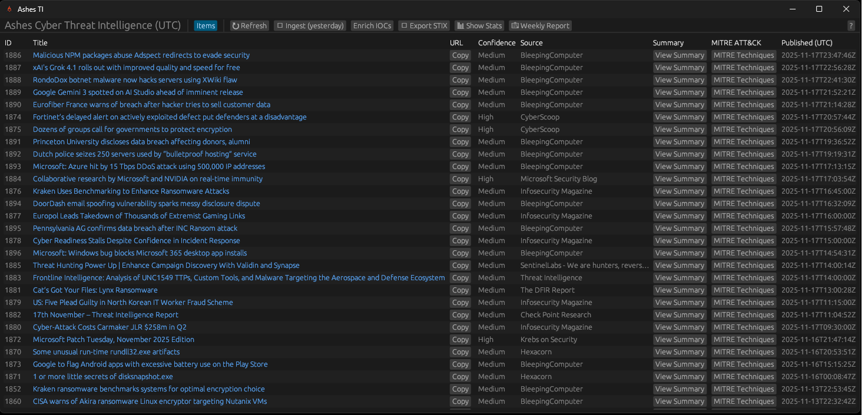Open Show Stats chart button

coord(479,26)
